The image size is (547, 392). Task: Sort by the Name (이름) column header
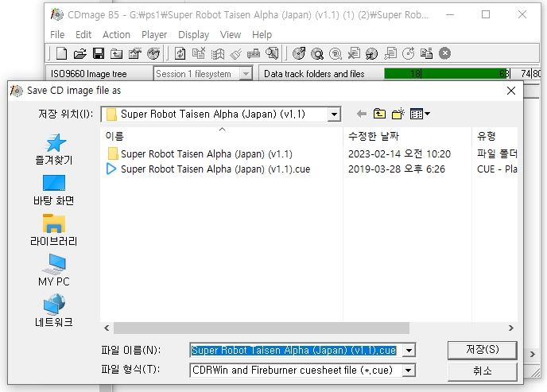(x=222, y=136)
